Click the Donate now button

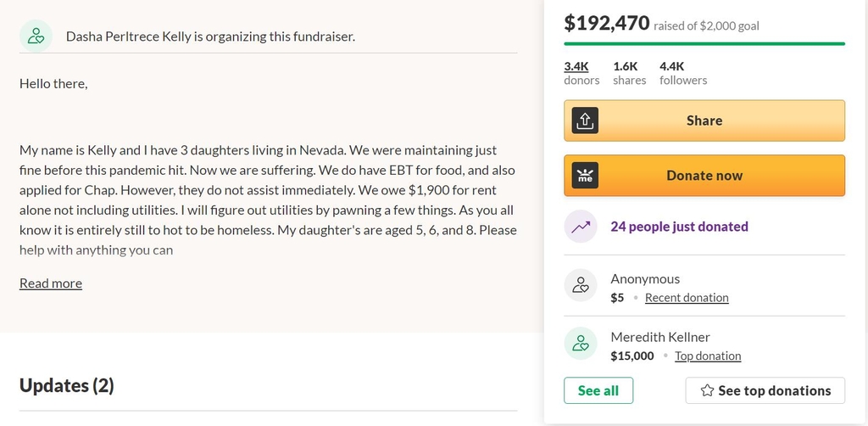704,176
